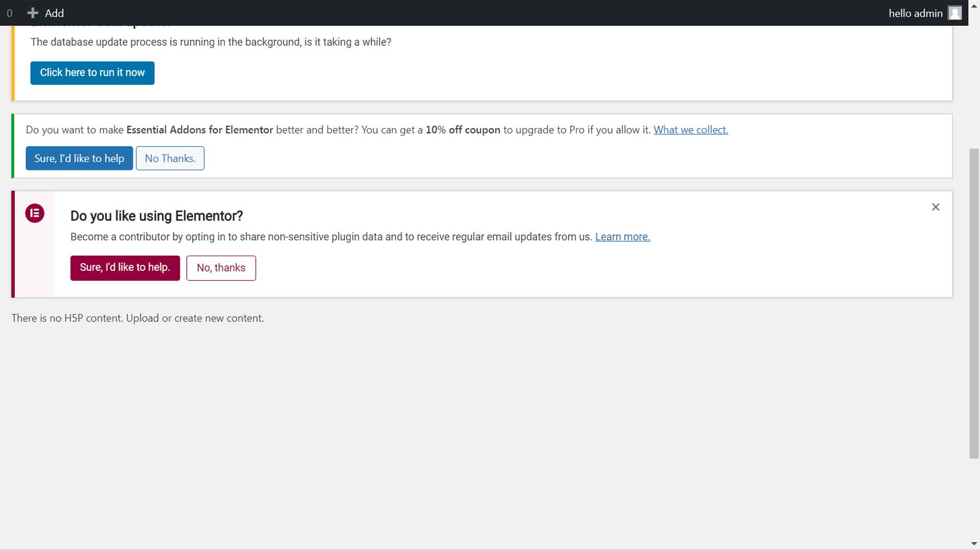
Task: Click Elementor 'Sure, I'd like to help.' button
Action: click(125, 268)
